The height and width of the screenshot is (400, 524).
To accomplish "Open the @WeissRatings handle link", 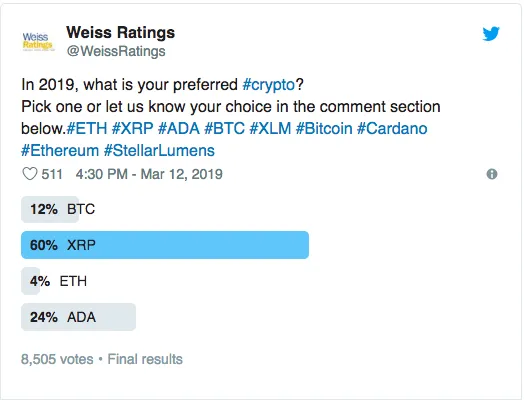I will (x=116, y=51).
